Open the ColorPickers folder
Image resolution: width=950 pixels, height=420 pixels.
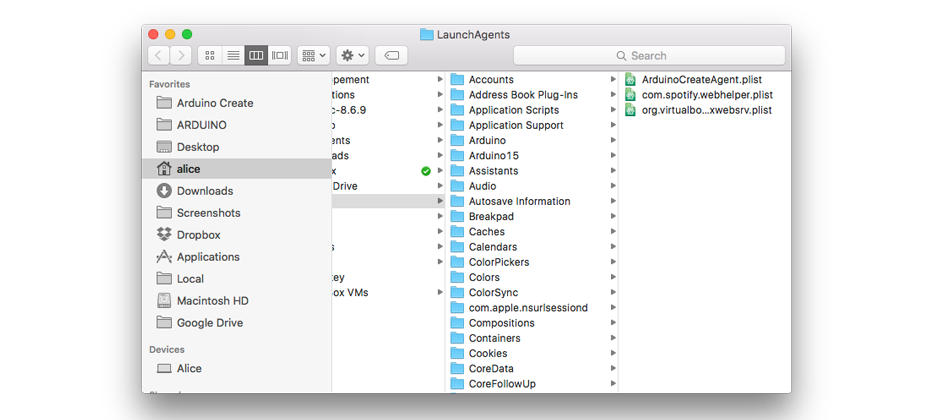[x=532, y=262]
